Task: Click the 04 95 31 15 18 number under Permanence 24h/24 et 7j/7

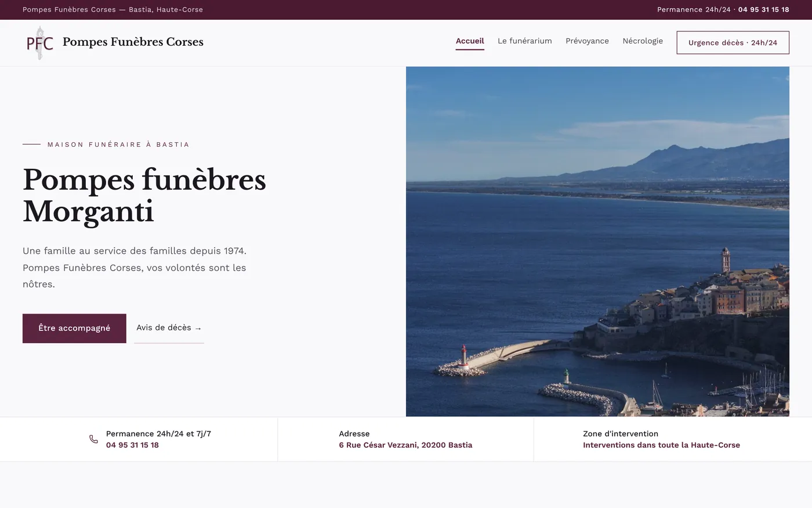Action: pyautogui.click(x=132, y=445)
